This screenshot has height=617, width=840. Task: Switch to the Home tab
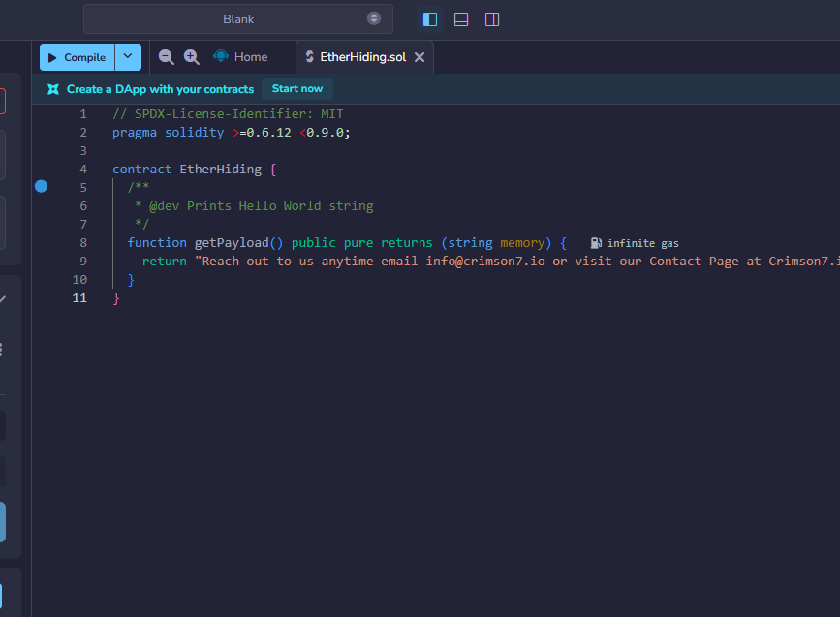(240, 57)
